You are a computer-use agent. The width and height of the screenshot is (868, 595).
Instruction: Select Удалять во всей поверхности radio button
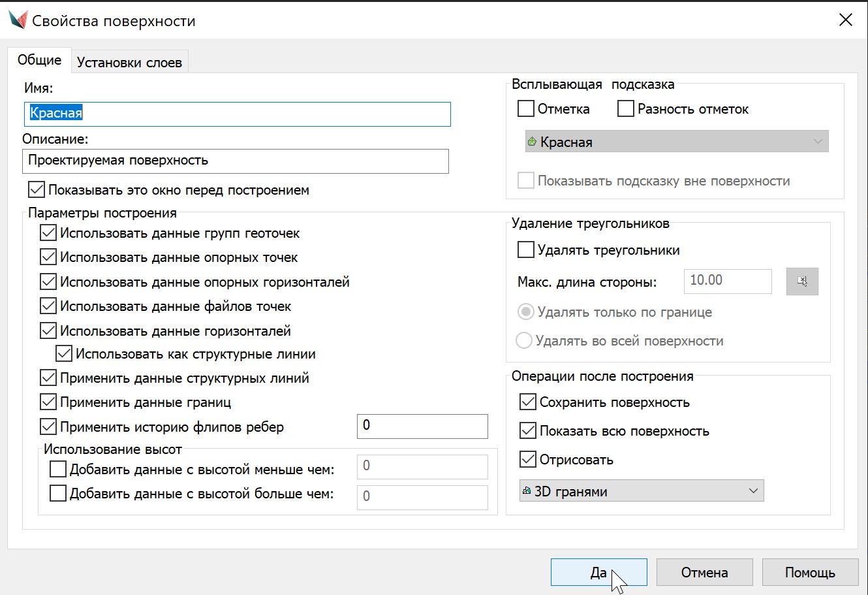point(524,341)
